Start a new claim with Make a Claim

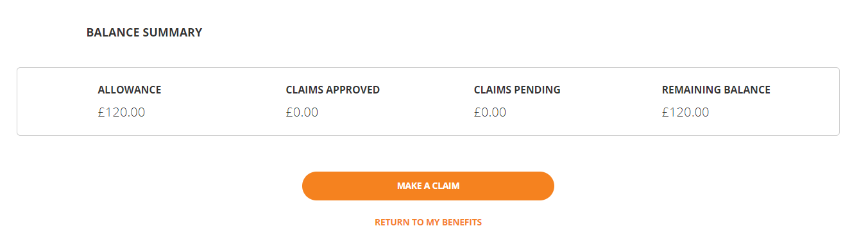click(x=428, y=186)
